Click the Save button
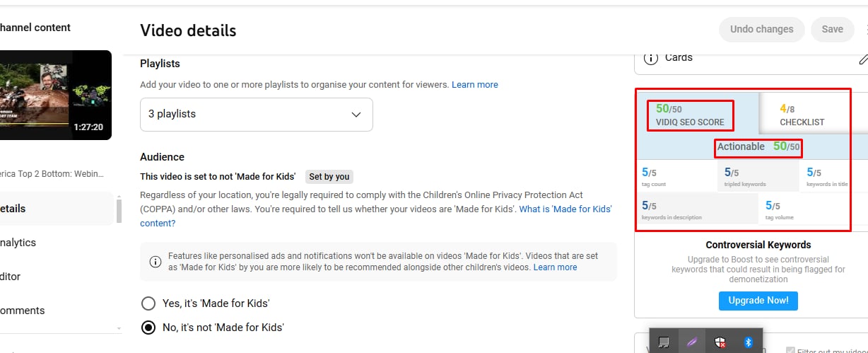The width and height of the screenshot is (868, 353). coord(832,30)
